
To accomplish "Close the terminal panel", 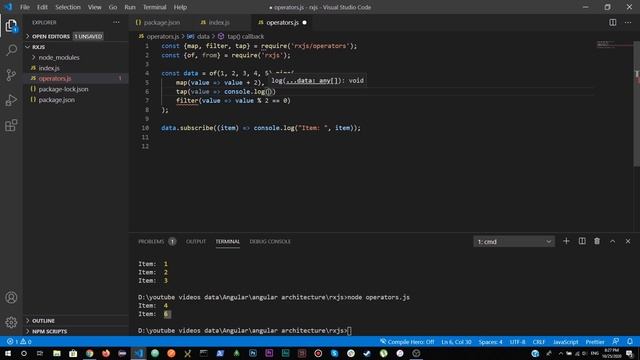I will 628,241.
